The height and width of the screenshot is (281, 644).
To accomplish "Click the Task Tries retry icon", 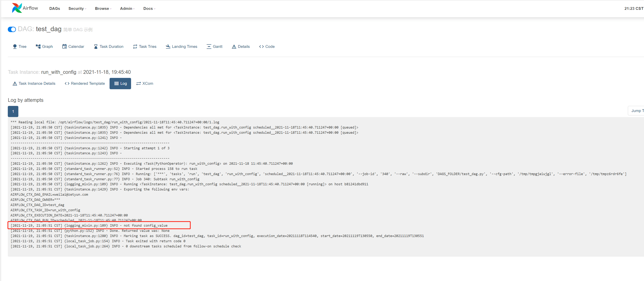I will 135,47.
